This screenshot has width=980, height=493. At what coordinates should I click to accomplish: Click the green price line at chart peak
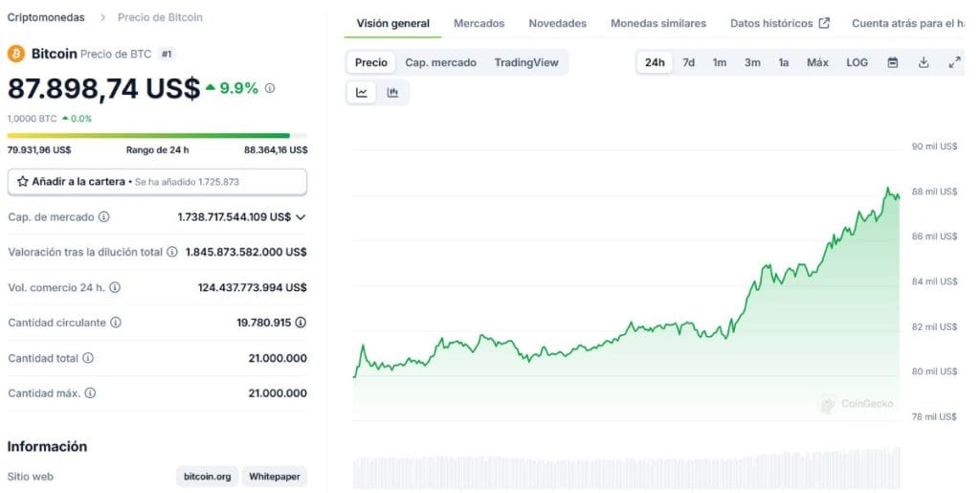pyautogui.click(x=887, y=188)
